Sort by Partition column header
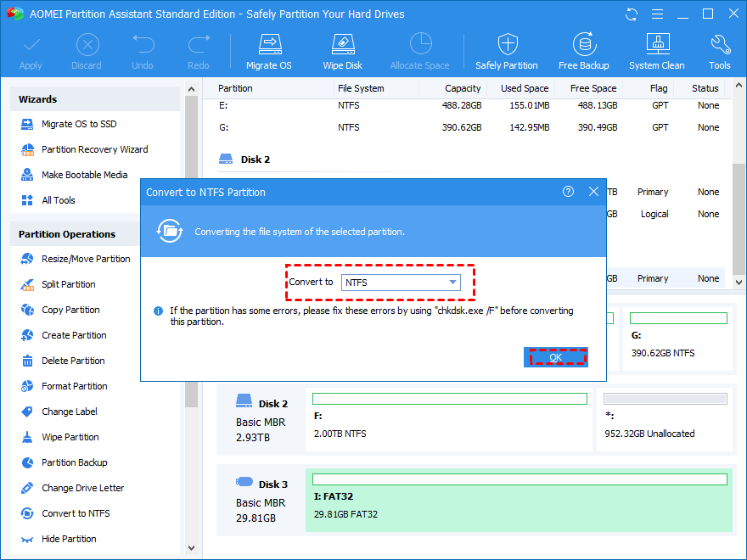This screenshot has width=747, height=560. 235,88
